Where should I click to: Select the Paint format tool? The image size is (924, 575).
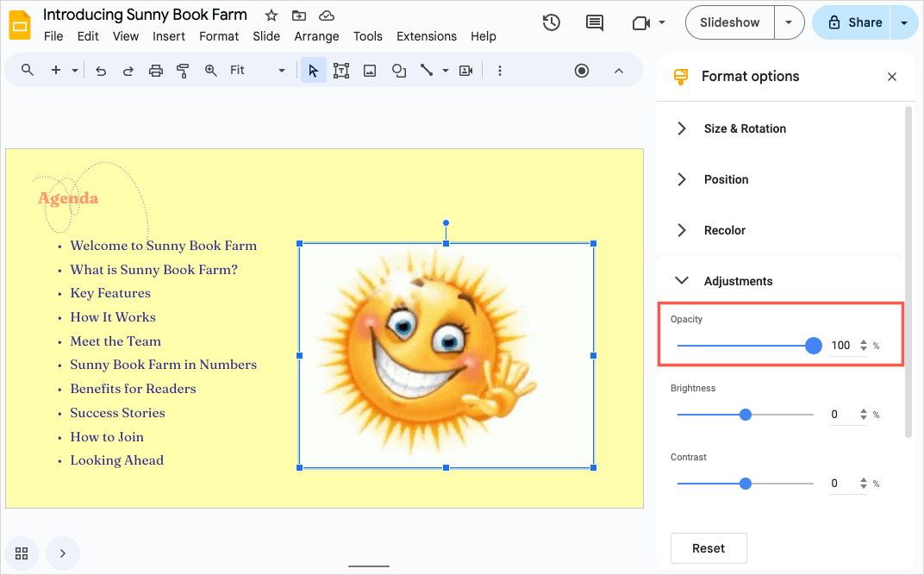183,71
